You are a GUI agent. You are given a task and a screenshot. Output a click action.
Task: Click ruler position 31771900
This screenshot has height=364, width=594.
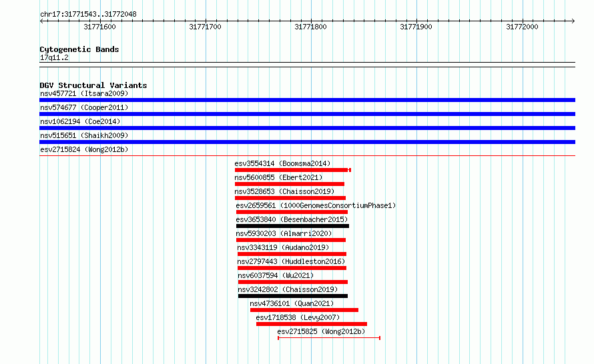[x=416, y=27]
